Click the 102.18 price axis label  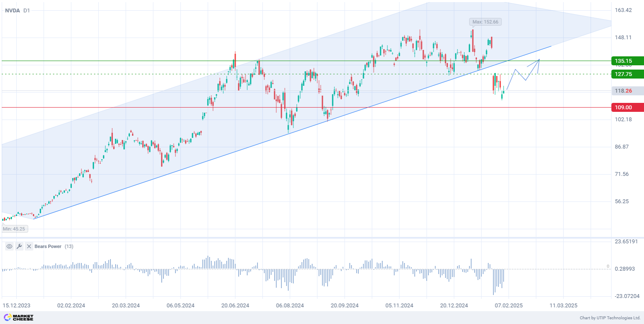click(x=623, y=119)
